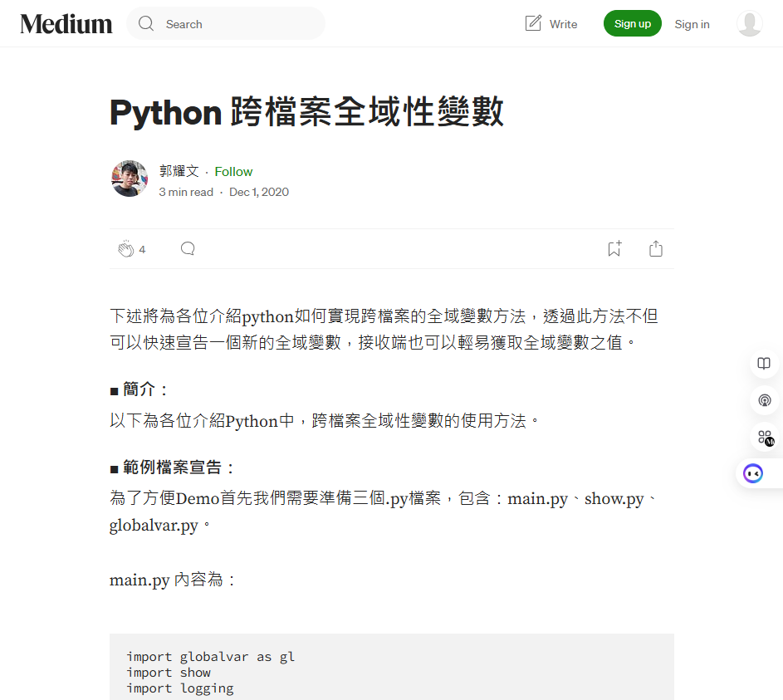Click the Write label in header
This screenshot has height=700, width=783.
click(x=563, y=24)
